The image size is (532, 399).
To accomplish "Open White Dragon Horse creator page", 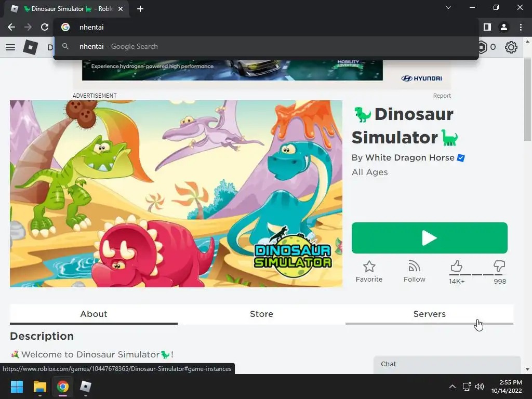I will pyautogui.click(x=410, y=158).
